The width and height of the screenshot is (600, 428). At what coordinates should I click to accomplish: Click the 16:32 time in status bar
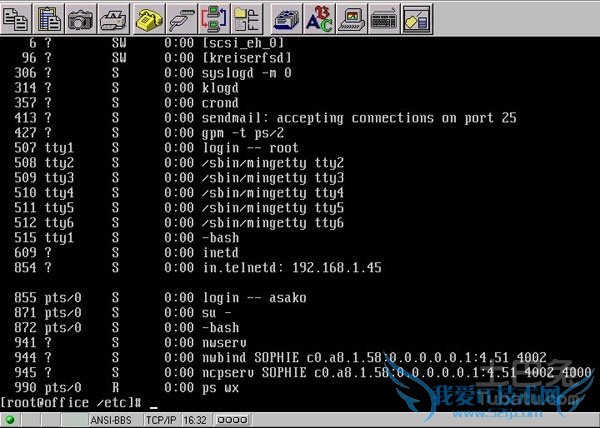[x=195, y=420]
